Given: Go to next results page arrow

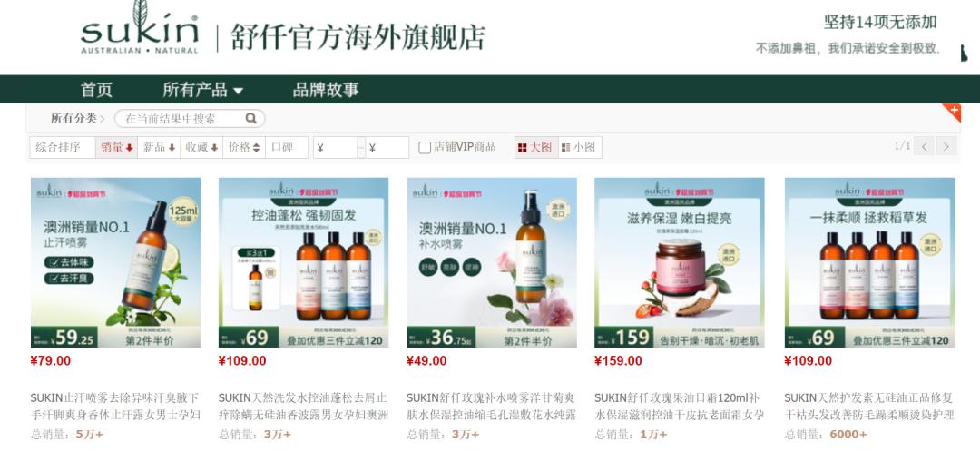Looking at the screenshot, I should [x=946, y=146].
